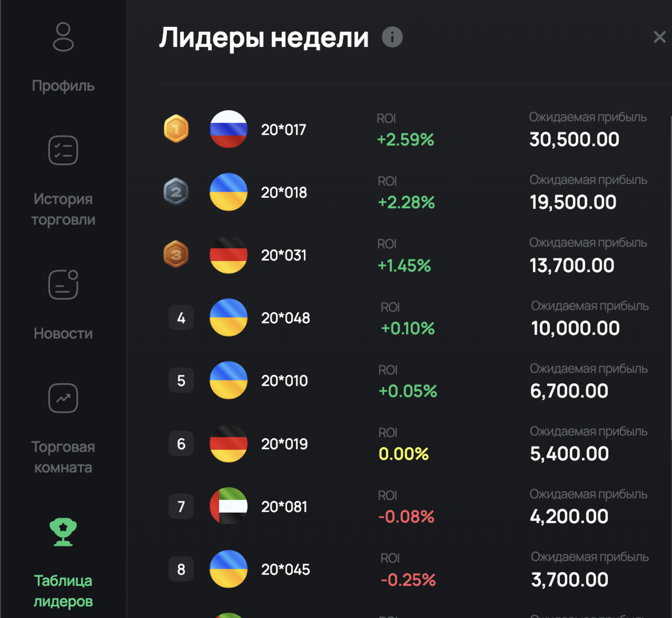Click the gold first-place medal
Viewport: 672px width, 618px height.
click(x=176, y=129)
